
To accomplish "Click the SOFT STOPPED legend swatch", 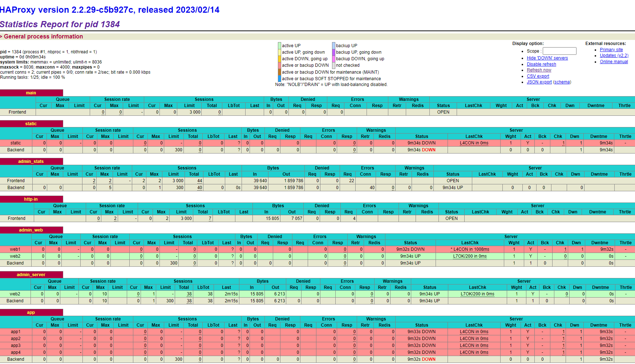I will [279, 79].
